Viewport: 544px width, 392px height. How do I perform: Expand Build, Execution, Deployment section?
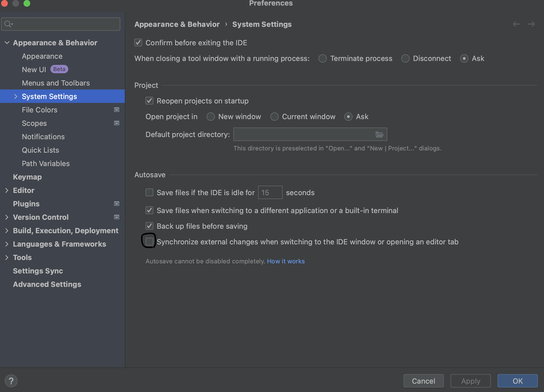(x=7, y=231)
